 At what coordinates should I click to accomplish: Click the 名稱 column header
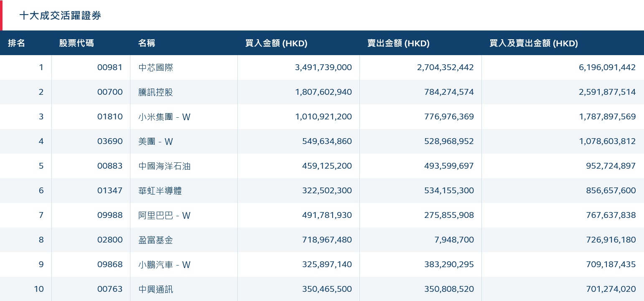point(147,43)
